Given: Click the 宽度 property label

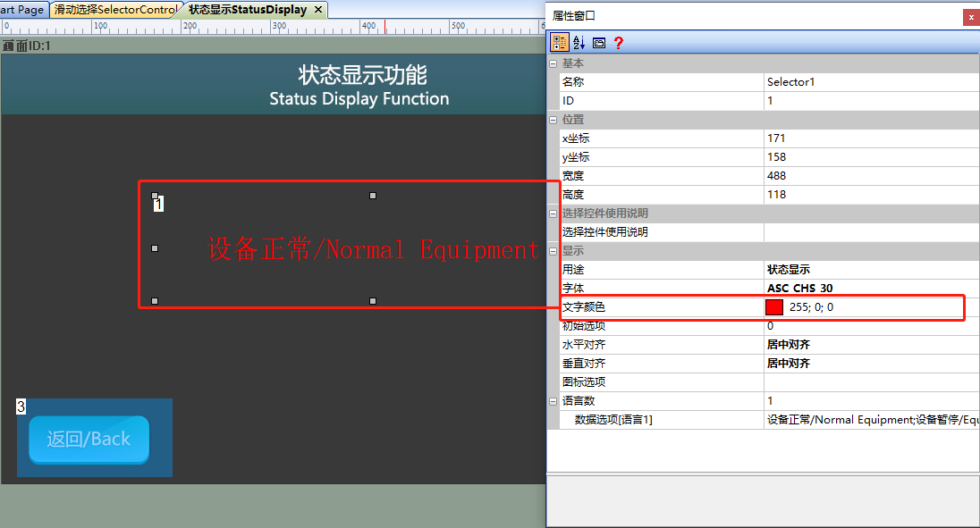Looking at the screenshot, I should [x=573, y=176].
